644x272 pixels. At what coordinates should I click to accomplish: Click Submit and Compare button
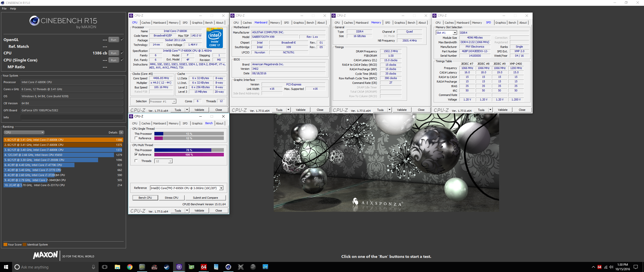point(205,198)
